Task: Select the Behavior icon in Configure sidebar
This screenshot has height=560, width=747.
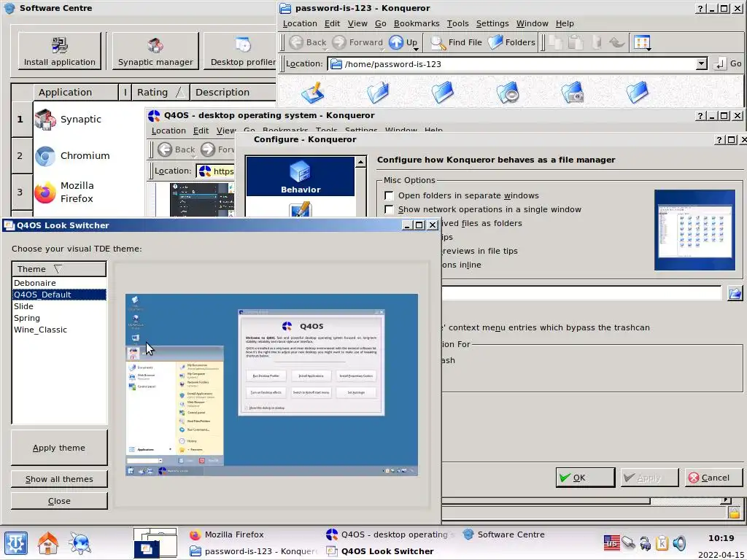Action: point(300,176)
